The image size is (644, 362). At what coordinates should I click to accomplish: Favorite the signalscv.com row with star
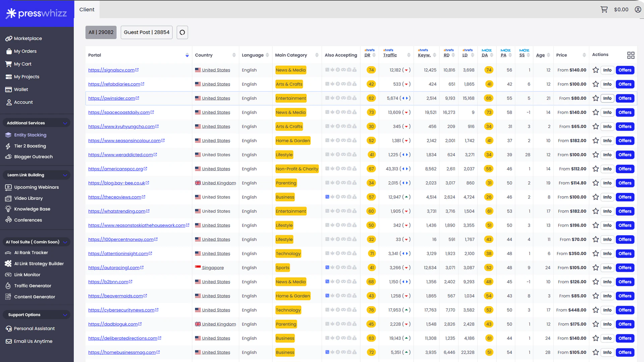click(x=596, y=70)
